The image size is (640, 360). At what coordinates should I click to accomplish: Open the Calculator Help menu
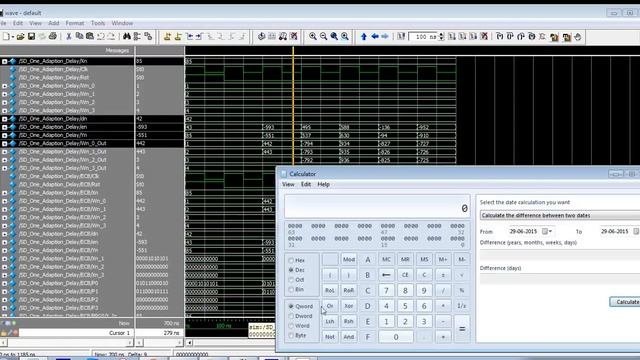[324, 184]
